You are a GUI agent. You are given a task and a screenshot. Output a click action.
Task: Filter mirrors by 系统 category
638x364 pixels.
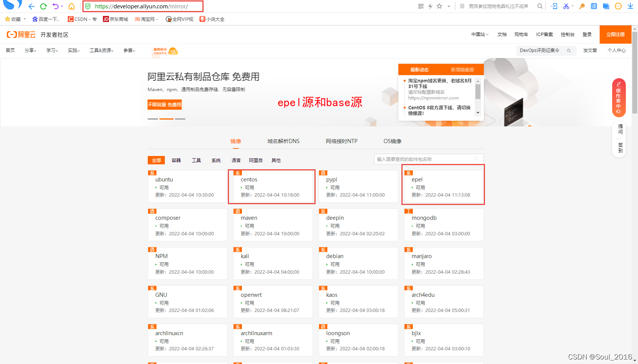216,160
